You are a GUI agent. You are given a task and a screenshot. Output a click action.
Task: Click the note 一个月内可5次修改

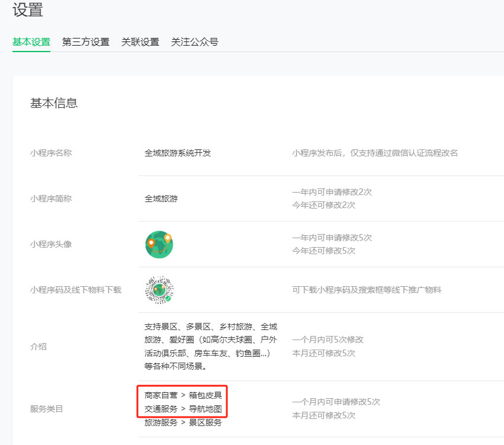(328, 340)
